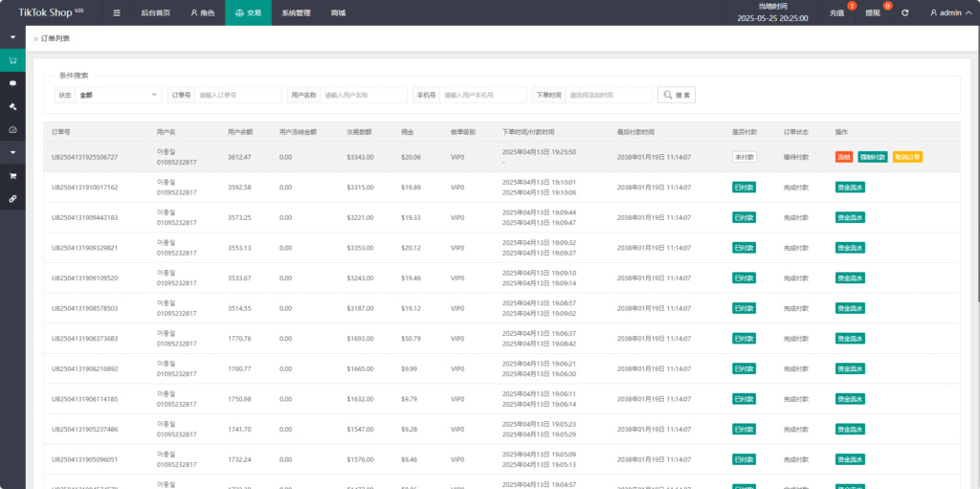
Task: Click the user balance value 1741.70
Action: (x=239, y=429)
